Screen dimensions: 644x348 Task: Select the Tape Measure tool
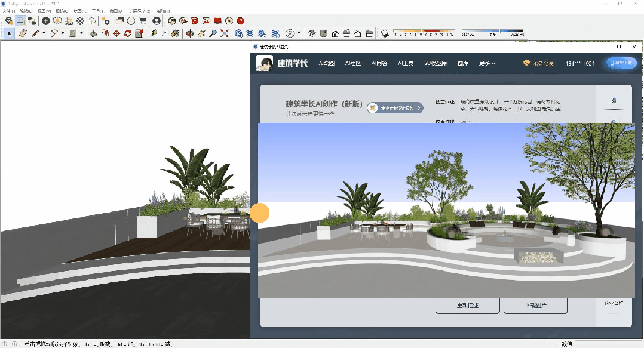pyautogui.click(x=154, y=33)
